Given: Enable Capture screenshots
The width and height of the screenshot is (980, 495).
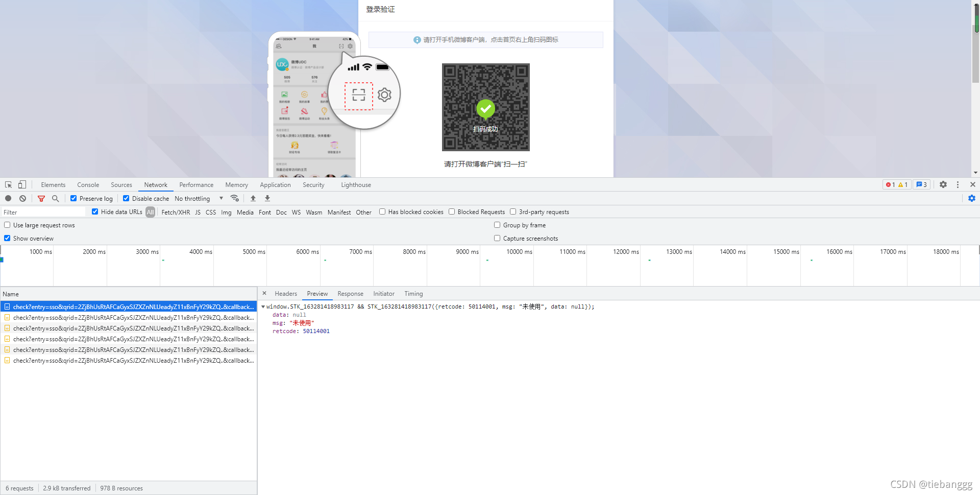Looking at the screenshot, I should coord(497,238).
